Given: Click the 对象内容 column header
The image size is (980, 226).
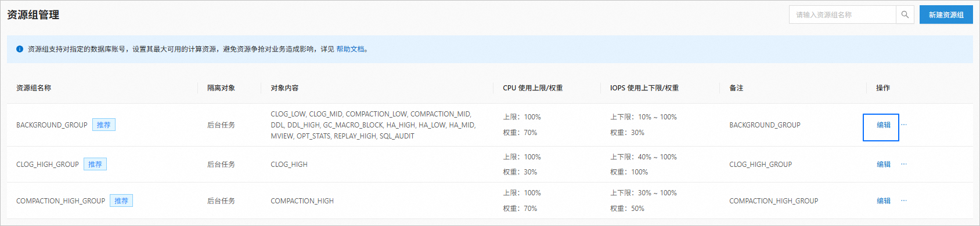Looking at the screenshot, I should 284,88.
